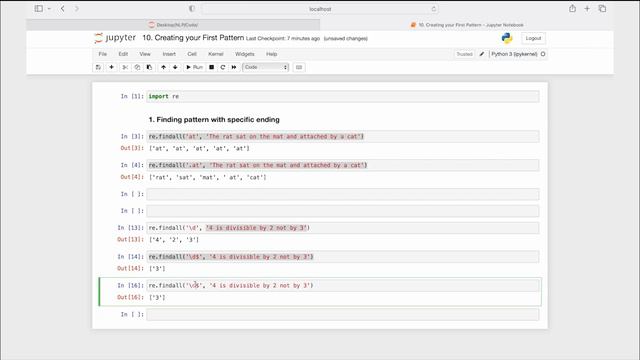Insert a cell below with plus icon
This screenshot has width=640, height=360.
click(x=111, y=67)
